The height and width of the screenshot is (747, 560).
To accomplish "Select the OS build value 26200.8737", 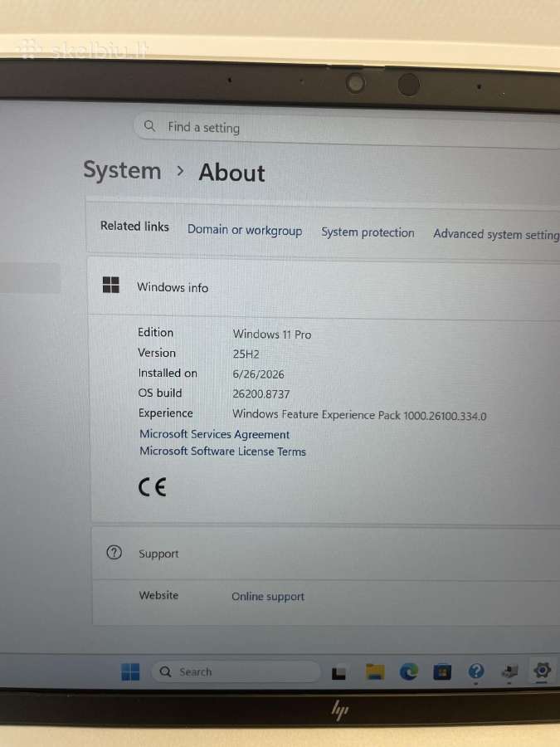I will 261,394.
